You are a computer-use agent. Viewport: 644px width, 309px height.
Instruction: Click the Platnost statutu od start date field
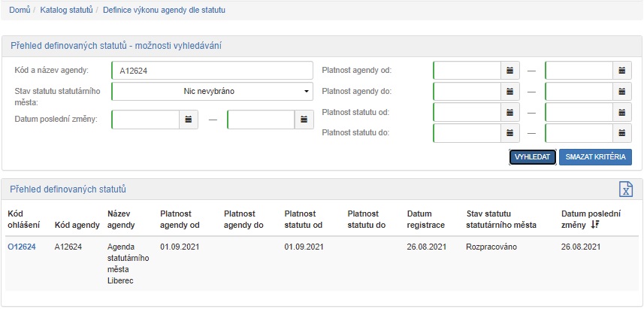click(x=467, y=113)
